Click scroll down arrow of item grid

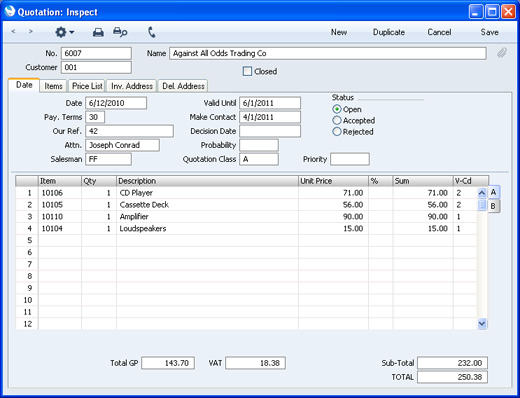482,323
